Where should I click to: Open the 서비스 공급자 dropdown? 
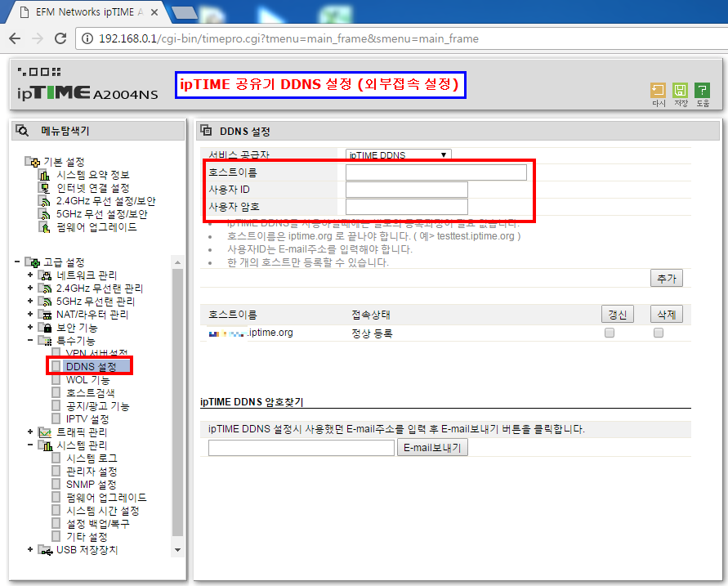[x=397, y=154]
